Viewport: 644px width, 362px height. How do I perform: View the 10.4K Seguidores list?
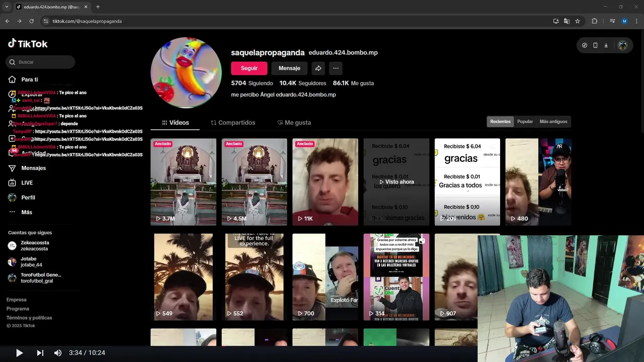[303, 83]
